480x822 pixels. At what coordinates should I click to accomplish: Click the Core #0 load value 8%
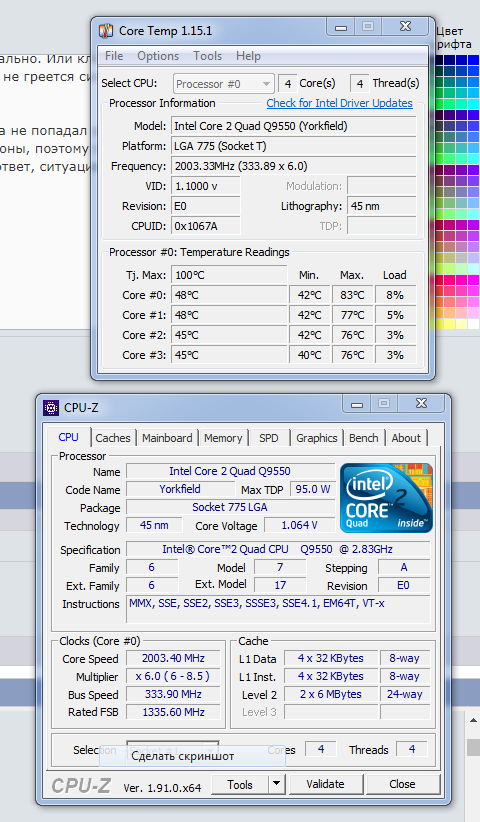(396, 295)
